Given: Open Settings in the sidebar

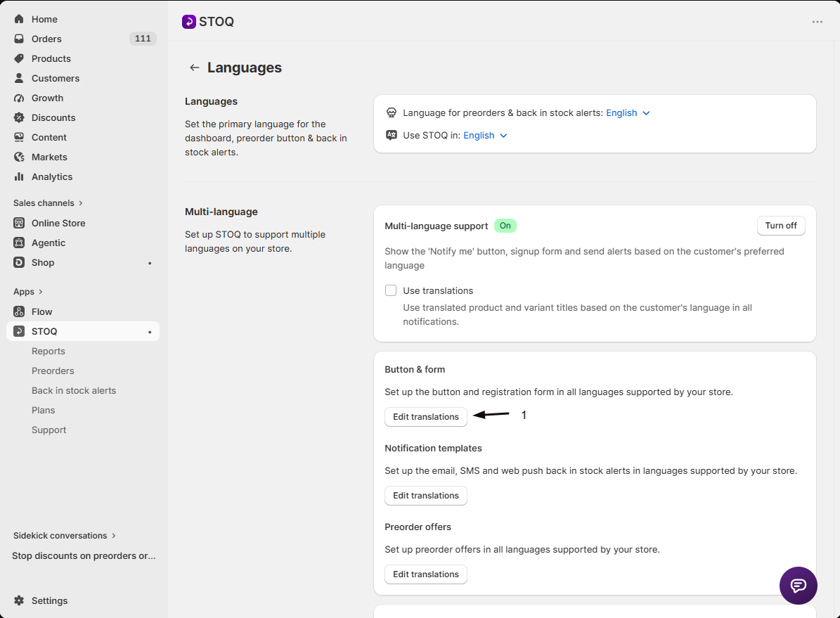Looking at the screenshot, I should tap(49, 600).
